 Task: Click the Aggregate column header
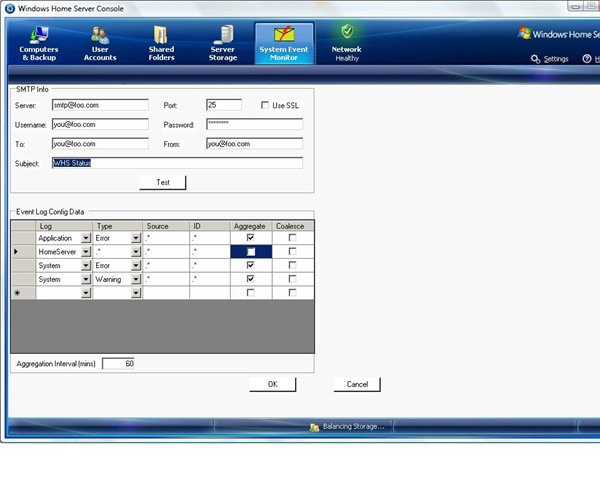251,226
